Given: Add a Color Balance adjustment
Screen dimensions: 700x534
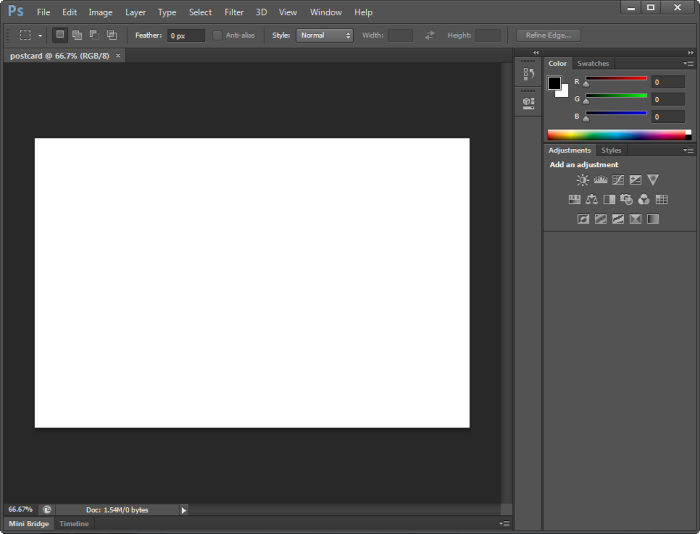Looking at the screenshot, I should pyautogui.click(x=592, y=199).
